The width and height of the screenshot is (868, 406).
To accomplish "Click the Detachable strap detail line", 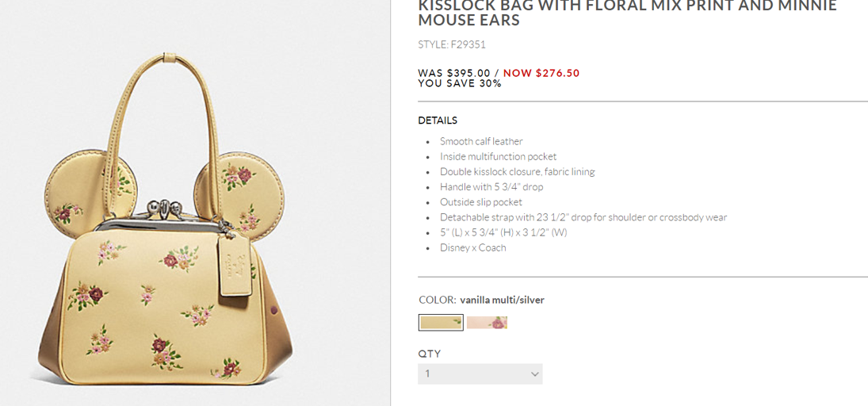I will pyautogui.click(x=583, y=217).
